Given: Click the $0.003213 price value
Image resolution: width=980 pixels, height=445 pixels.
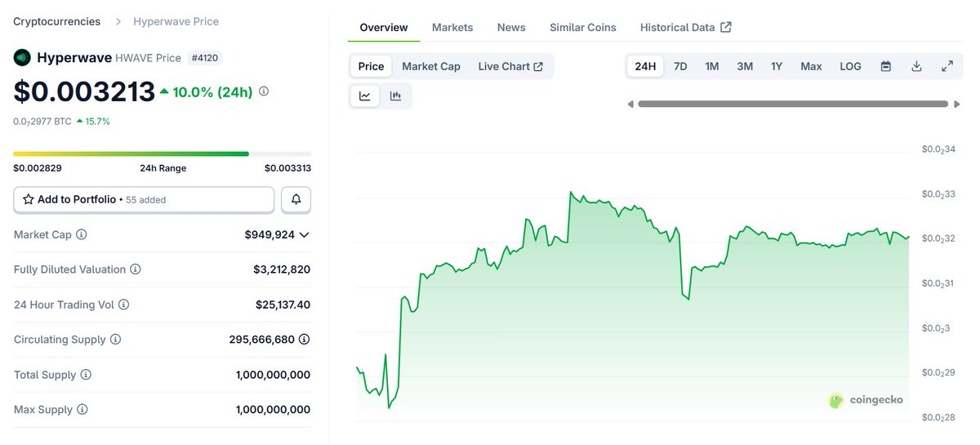Looking at the screenshot, I should (x=84, y=91).
